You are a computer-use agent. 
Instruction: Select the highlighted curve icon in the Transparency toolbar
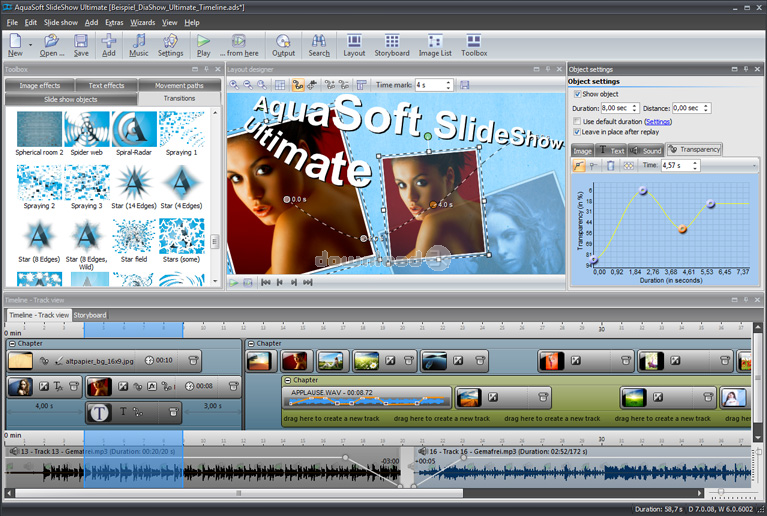click(x=579, y=166)
